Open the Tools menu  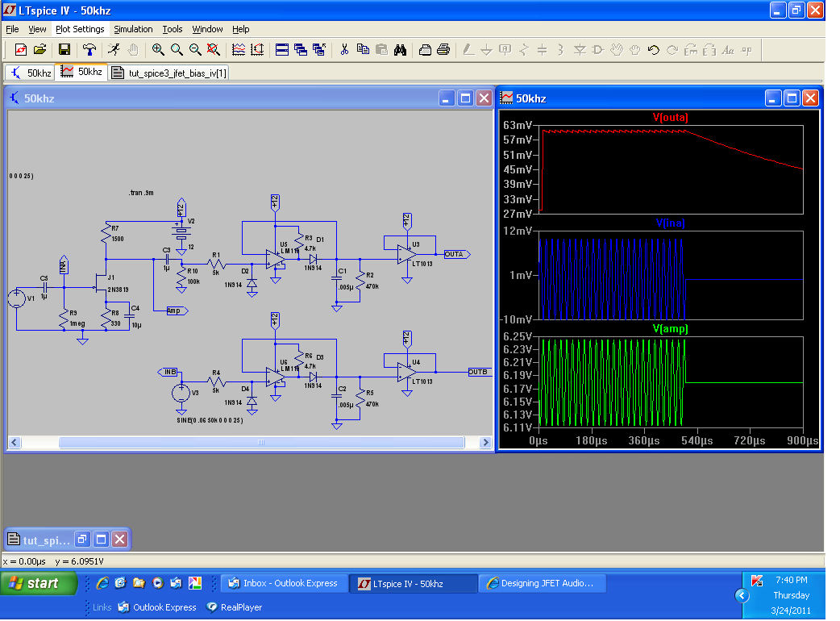point(173,29)
